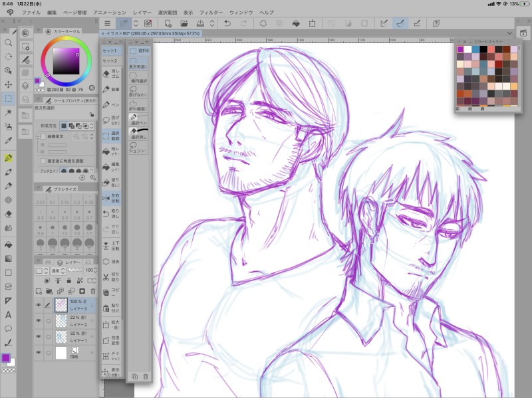Open the 編集 menu
532x398 pixels.
(52, 13)
